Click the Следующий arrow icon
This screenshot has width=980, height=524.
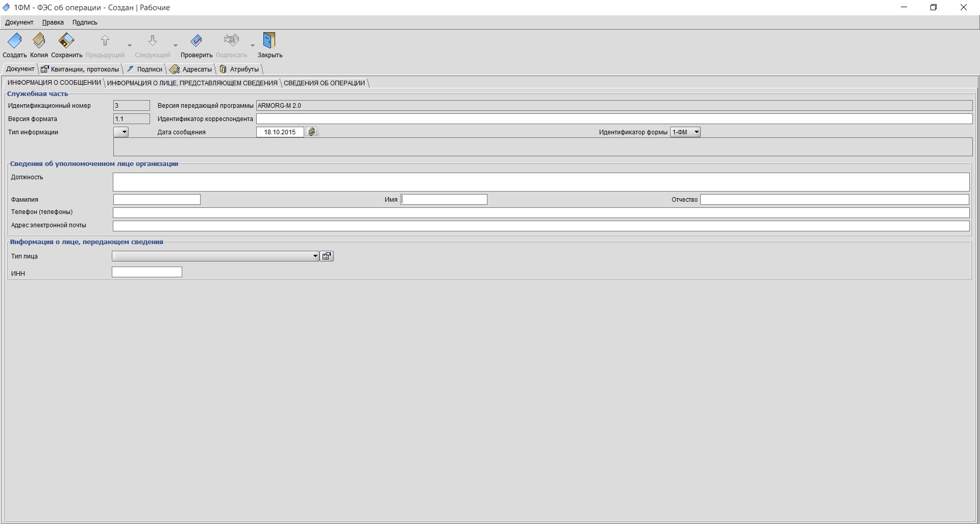[153, 40]
